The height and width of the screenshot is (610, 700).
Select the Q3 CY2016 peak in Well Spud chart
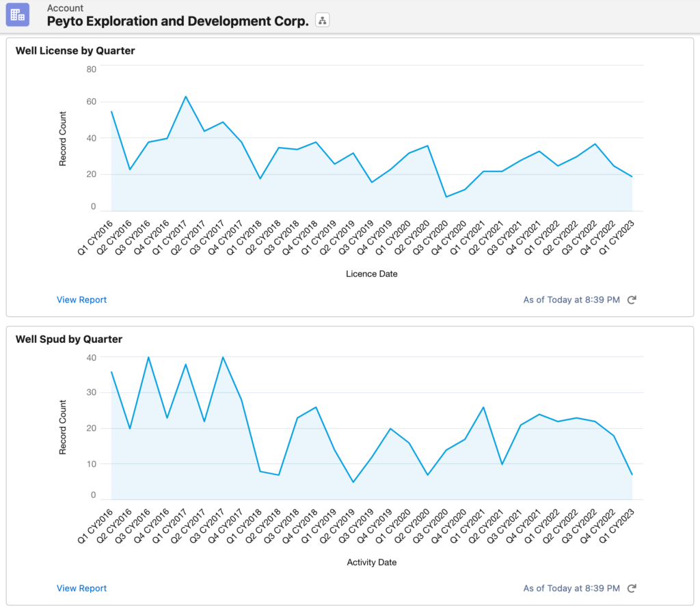click(148, 357)
